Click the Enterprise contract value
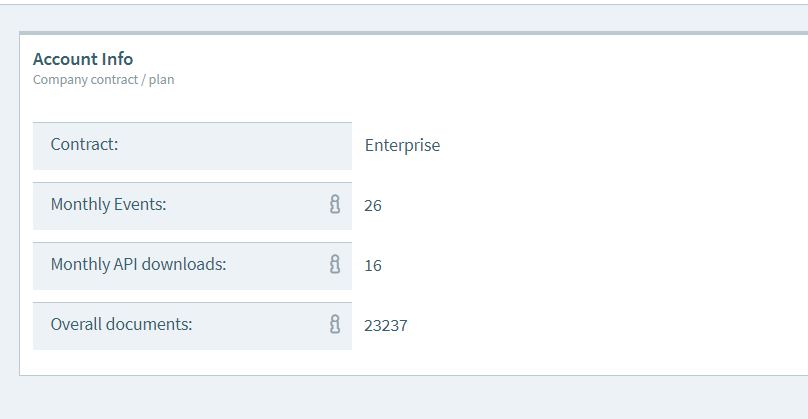The width and height of the screenshot is (808, 419). coord(402,145)
